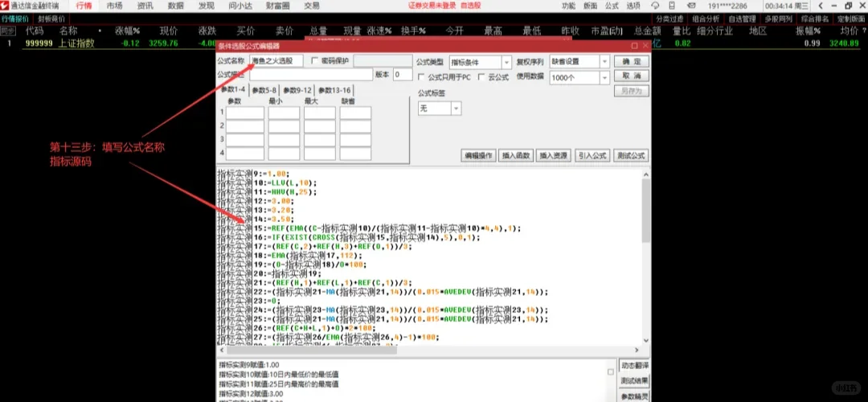Image resolution: width=868 pixels, height=402 pixels.
Task: Close the formula editor dialog
Action: [x=645, y=46]
